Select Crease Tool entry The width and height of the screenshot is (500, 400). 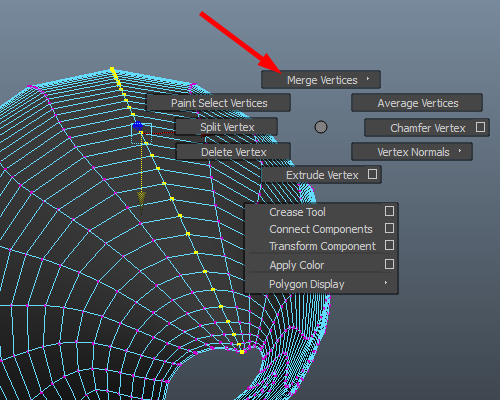(321, 212)
